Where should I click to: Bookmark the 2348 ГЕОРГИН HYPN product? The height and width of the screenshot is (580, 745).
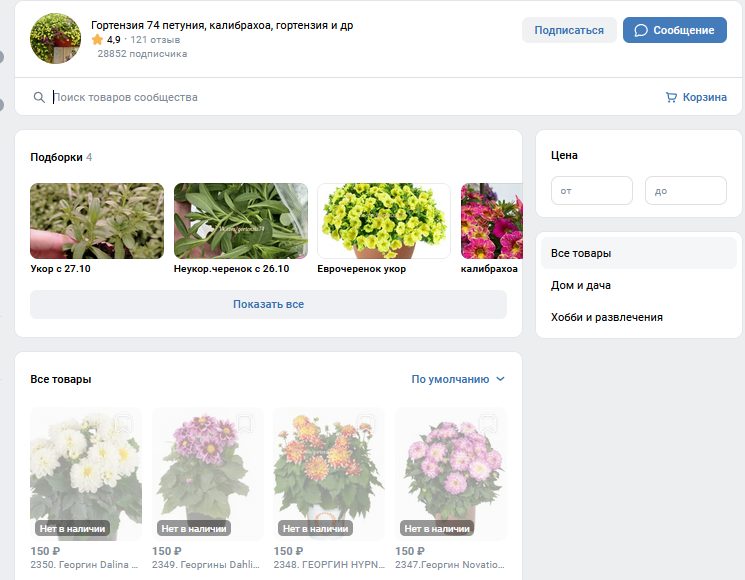tap(366, 424)
